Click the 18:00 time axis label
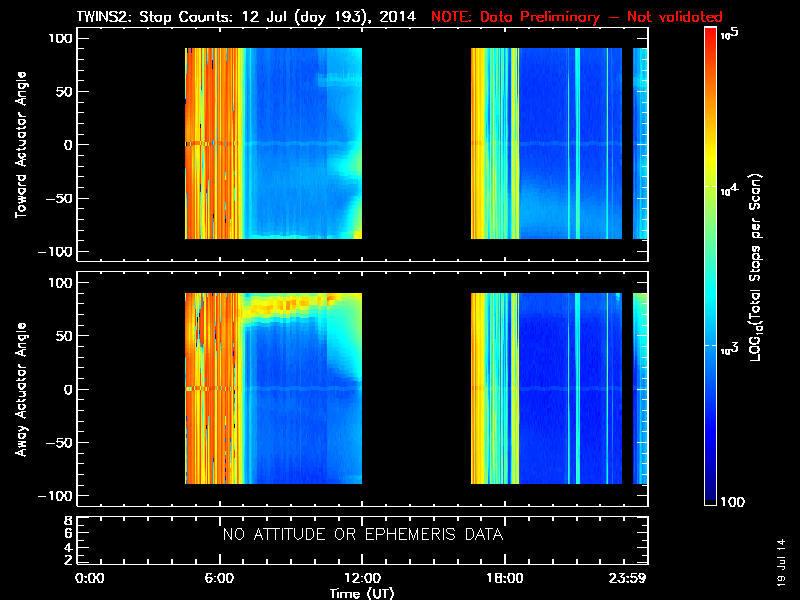Viewport: 800px width, 600px height. coord(505,578)
